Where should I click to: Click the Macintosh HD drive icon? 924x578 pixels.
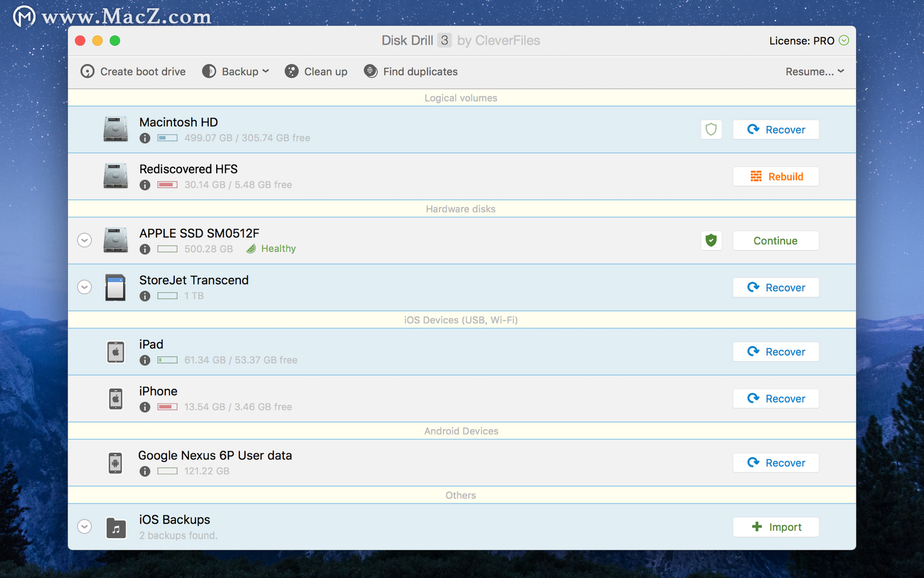coord(115,129)
